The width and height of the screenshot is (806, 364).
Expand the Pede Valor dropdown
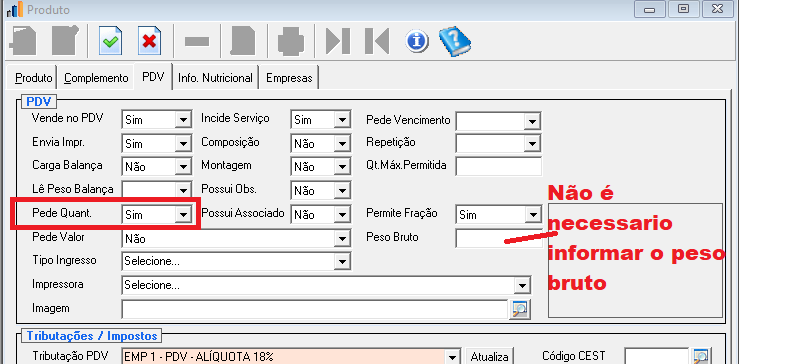click(x=342, y=238)
